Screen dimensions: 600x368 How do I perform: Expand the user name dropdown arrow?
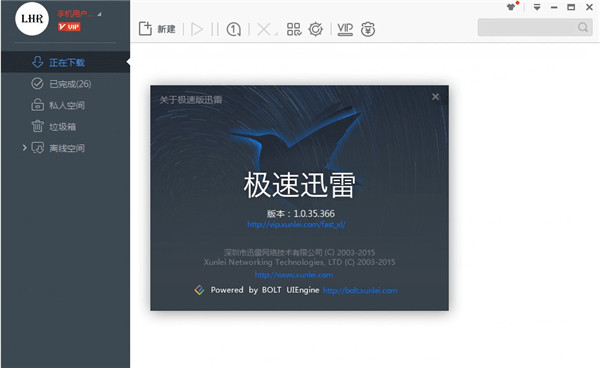99,14
